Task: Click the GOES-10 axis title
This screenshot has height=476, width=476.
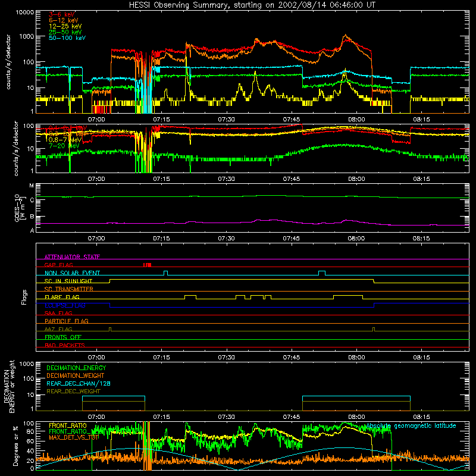Action: coord(19,208)
